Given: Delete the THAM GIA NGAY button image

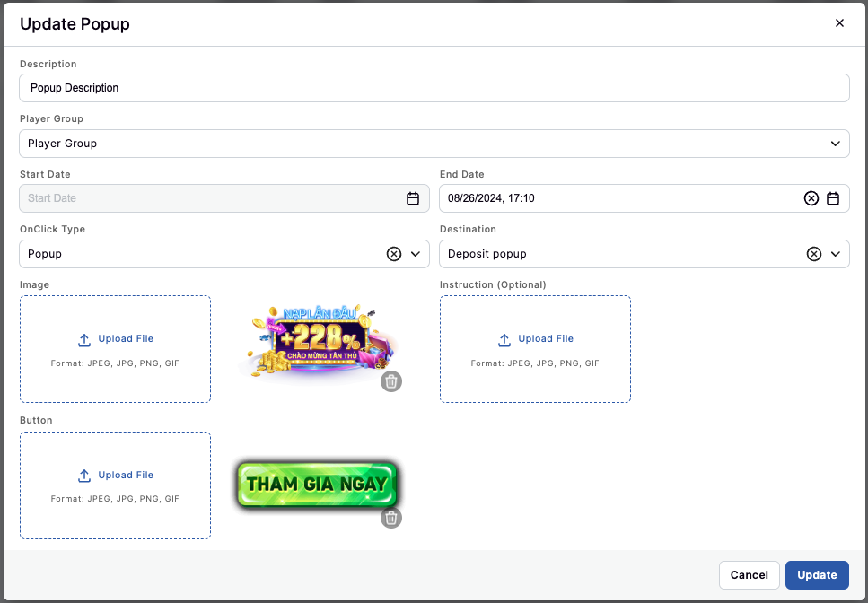Looking at the screenshot, I should click(390, 518).
